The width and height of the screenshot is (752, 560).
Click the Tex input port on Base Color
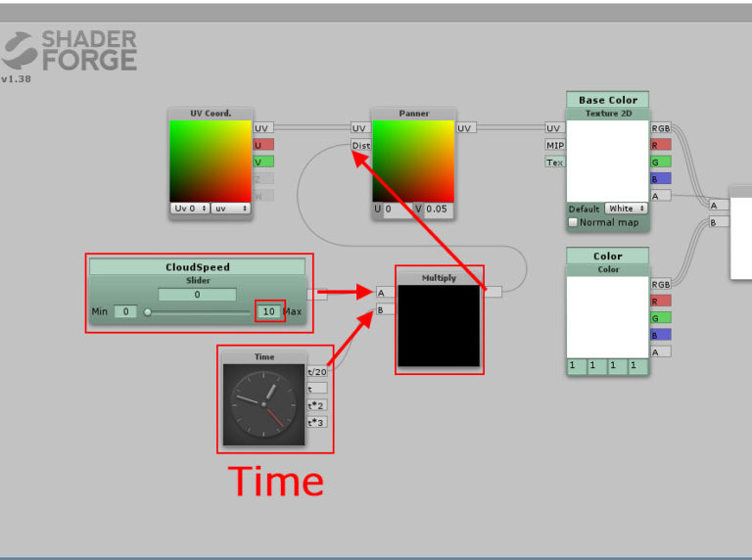(555, 162)
